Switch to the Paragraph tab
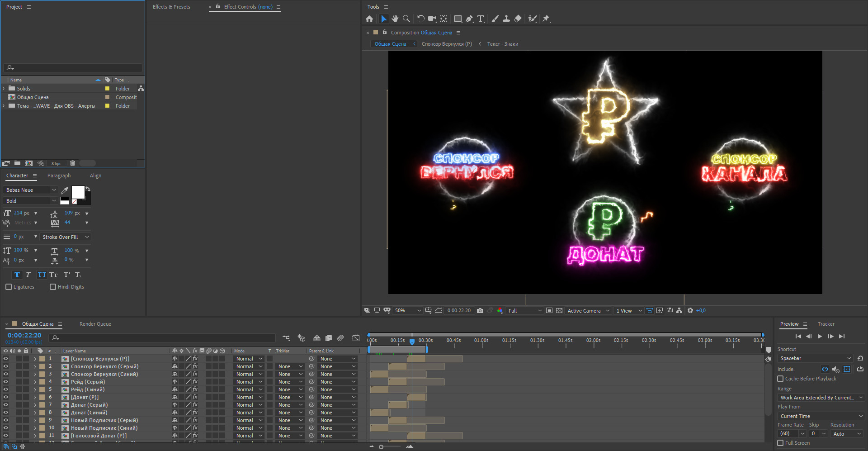The height and width of the screenshot is (451, 868). 59,176
